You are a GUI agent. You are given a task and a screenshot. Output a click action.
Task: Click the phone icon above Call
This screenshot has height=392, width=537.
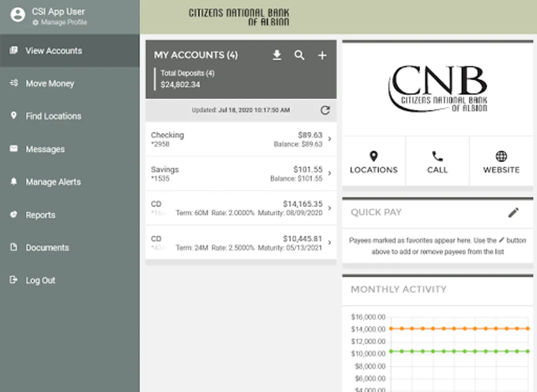pyautogui.click(x=437, y=156)
